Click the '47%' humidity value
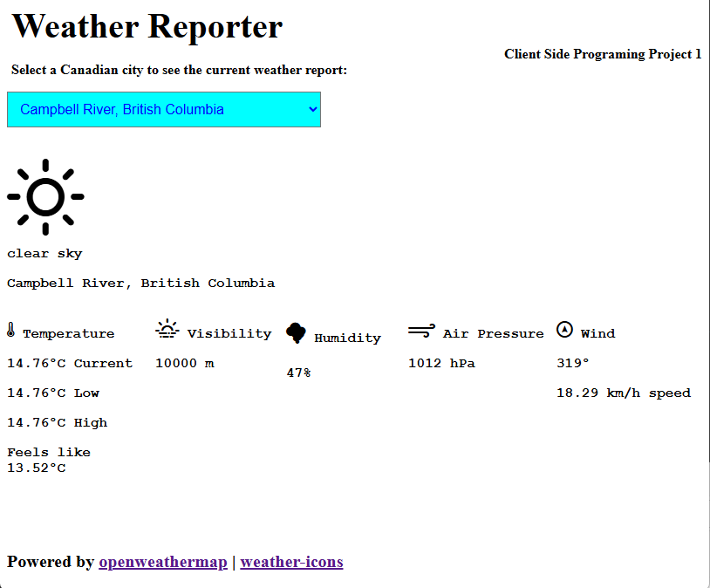710x588 pixels. (298, 373)
